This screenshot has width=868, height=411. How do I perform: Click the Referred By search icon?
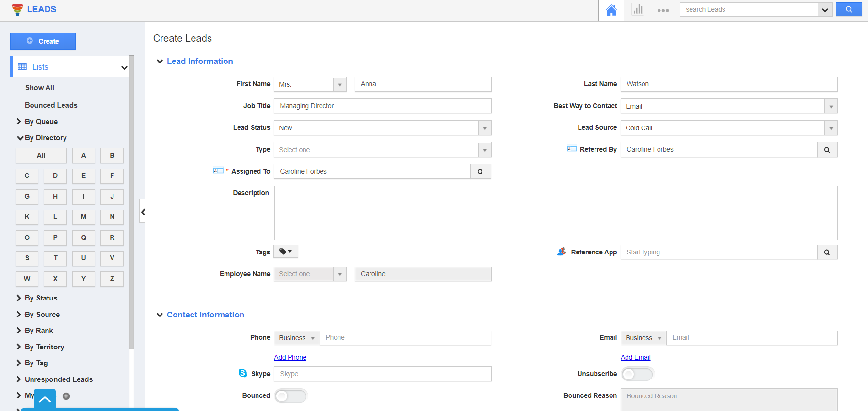point(827,150)
